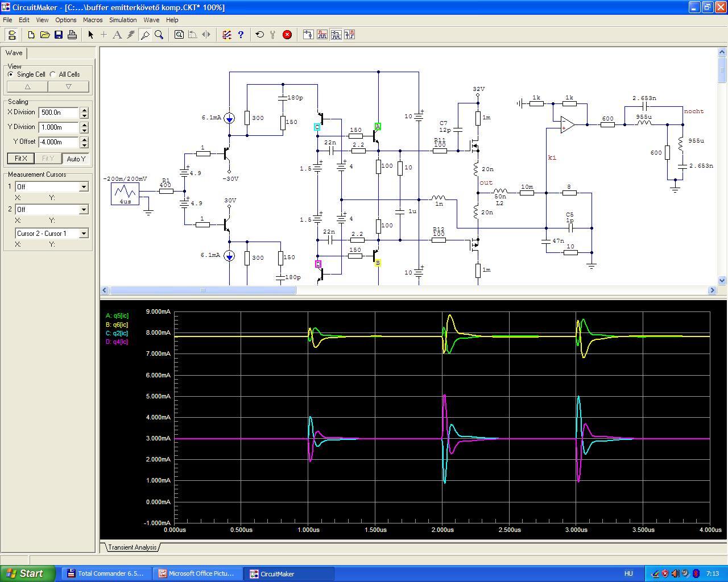Screen dimensions: 728x582
Task: Select the Single Cell radio option
Action: [11, 74]
